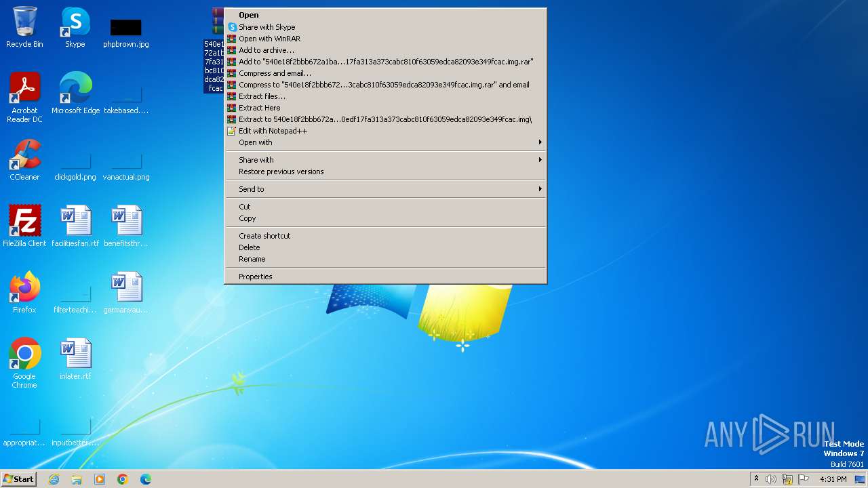Select the inputbetter... file icon
Screen dimensions: 868x488
pyautogui.click(x=75, y=432)
